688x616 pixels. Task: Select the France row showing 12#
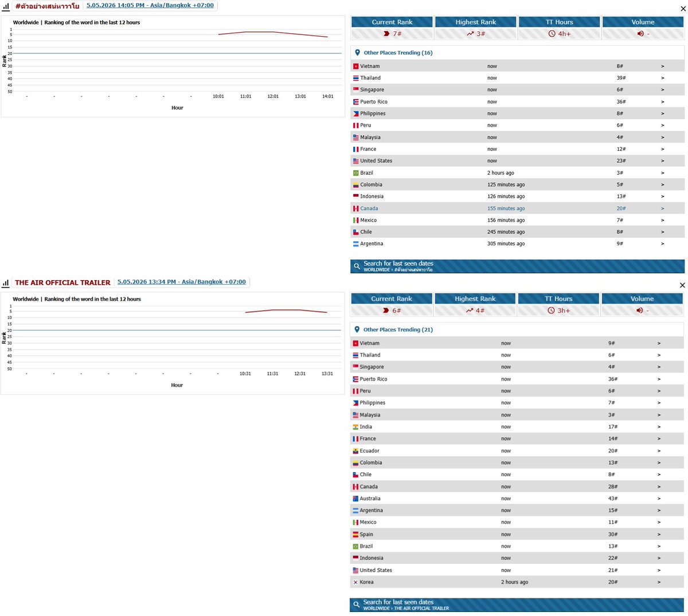[517, 149]
